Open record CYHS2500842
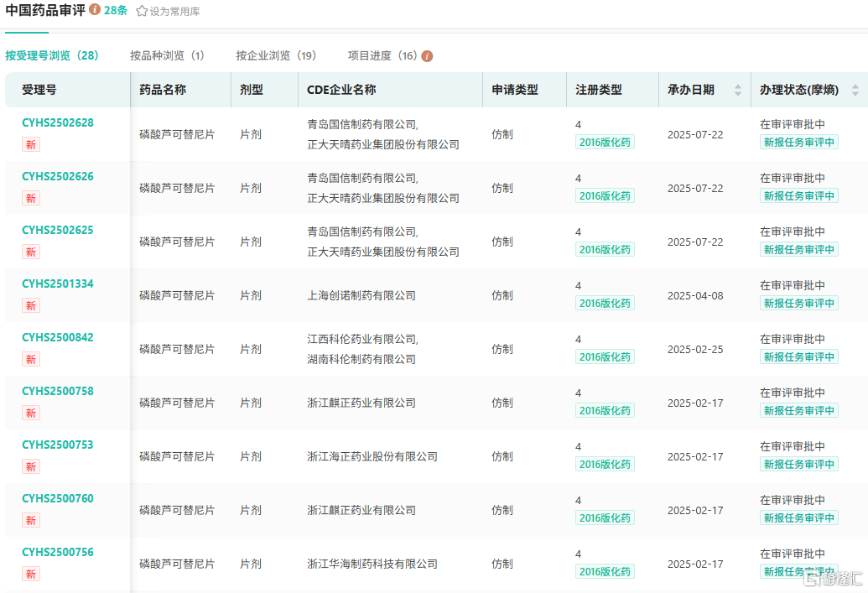Viewport: 868px width, 593px height. point(58,338)
